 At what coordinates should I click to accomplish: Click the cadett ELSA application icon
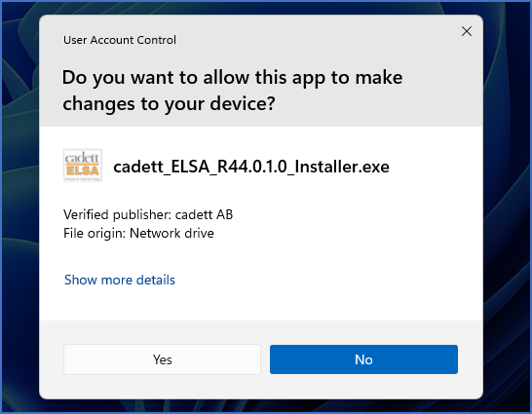coord(83,166)
